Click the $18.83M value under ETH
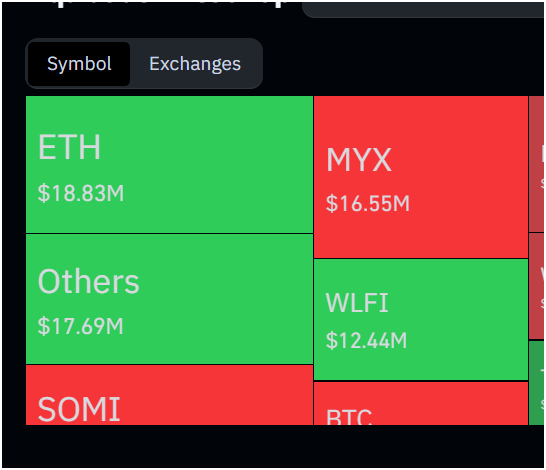The image size is (546, 470). 81,193
